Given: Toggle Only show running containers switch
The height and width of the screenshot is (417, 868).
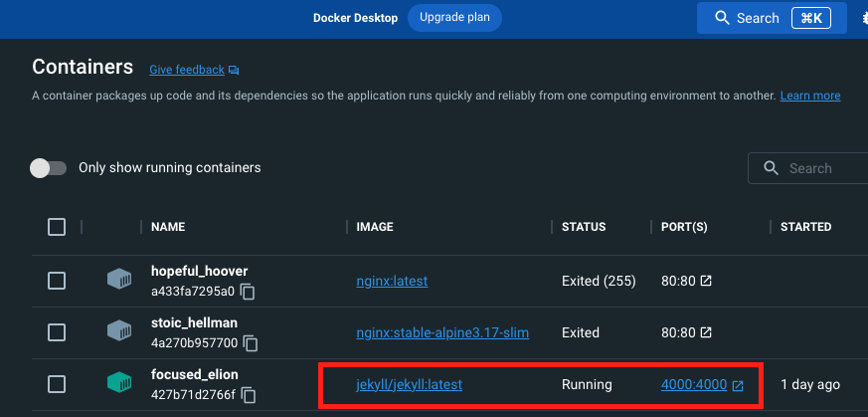Looking at the screenshot, I should point(48,168).
